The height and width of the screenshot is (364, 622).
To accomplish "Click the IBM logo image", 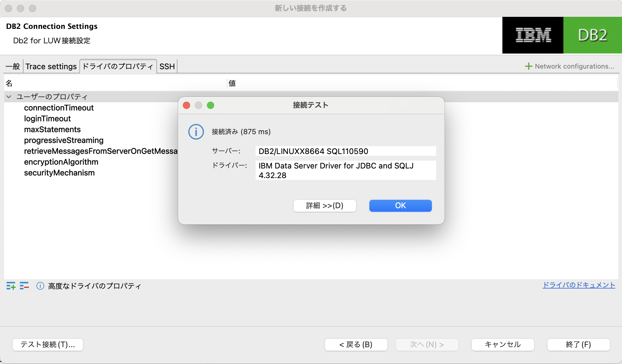I will click(x=533, y=35).
